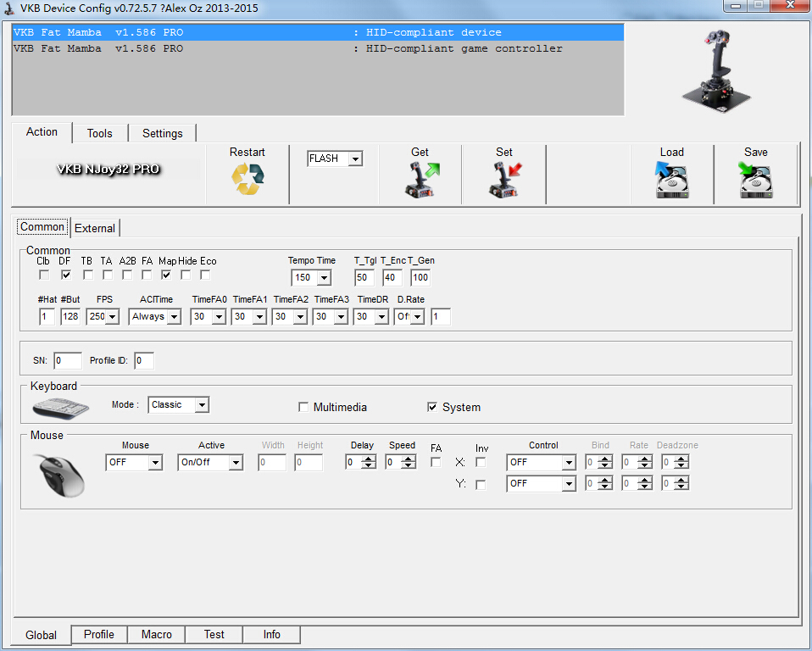Enable the TB checkbox
812x651 pixels.
[88, 275]
